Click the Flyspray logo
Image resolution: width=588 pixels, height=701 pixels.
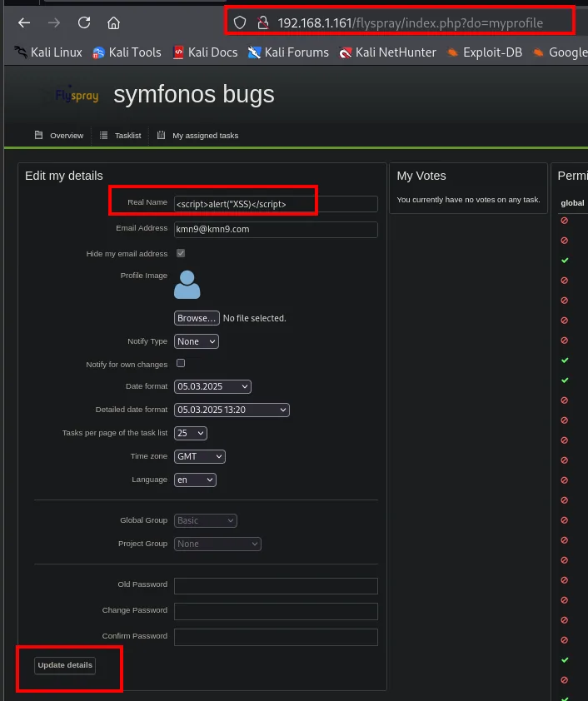pyautogui.click(x=77, y=94)
